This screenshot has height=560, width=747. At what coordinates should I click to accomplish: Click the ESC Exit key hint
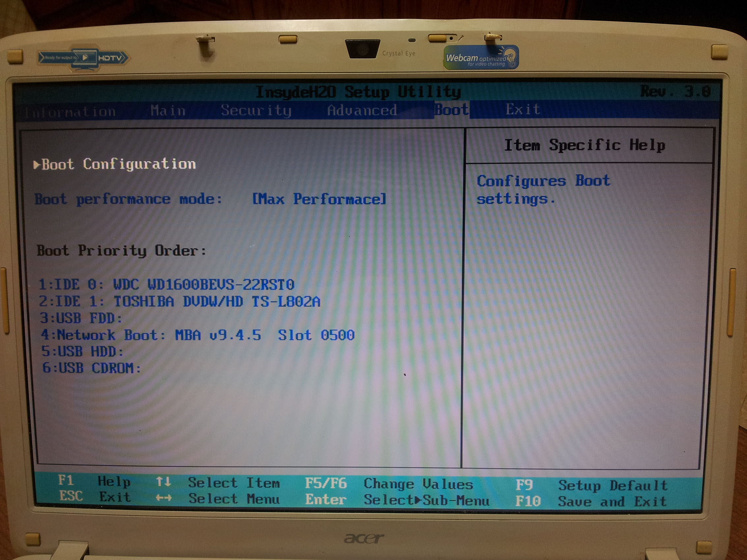[95, 496]
